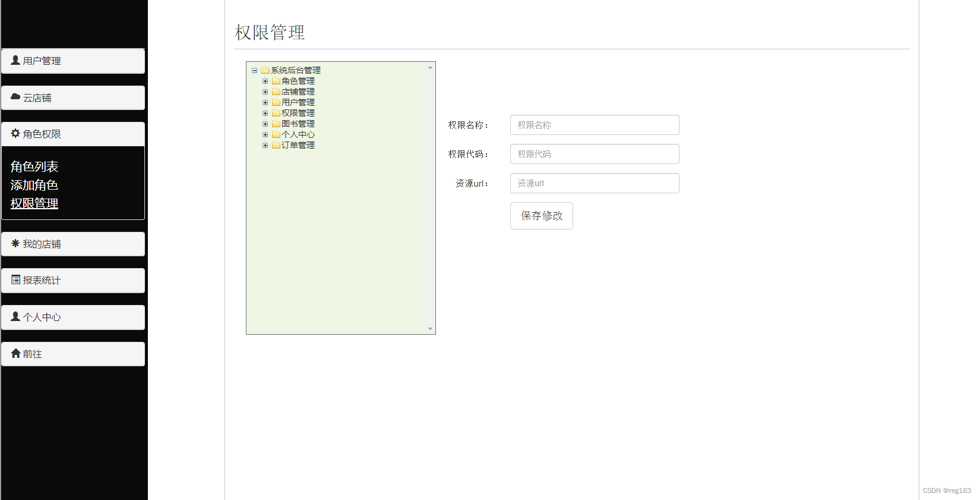Open 我的店铺 sidebar menu

click(73, 244)
